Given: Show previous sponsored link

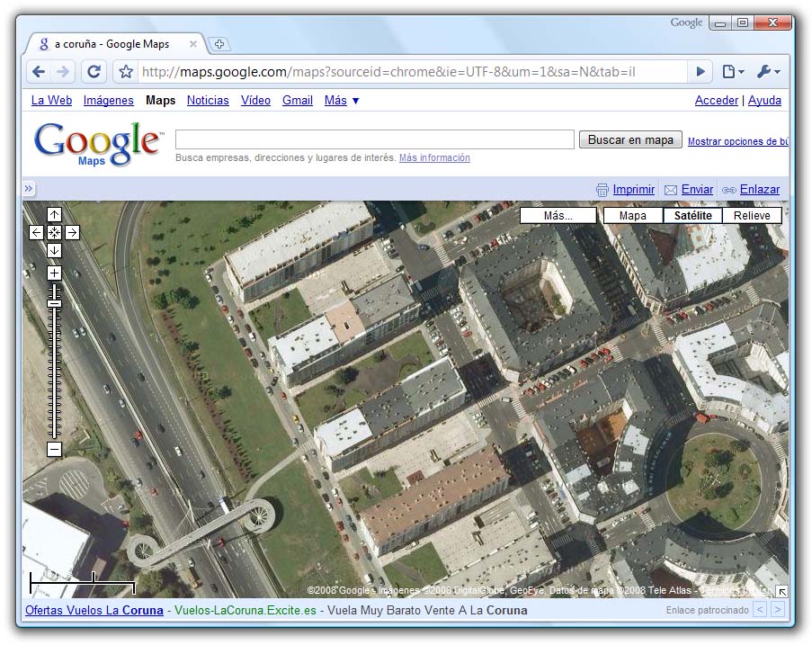Looking at the screenshot, I should [x=760, y=610].
